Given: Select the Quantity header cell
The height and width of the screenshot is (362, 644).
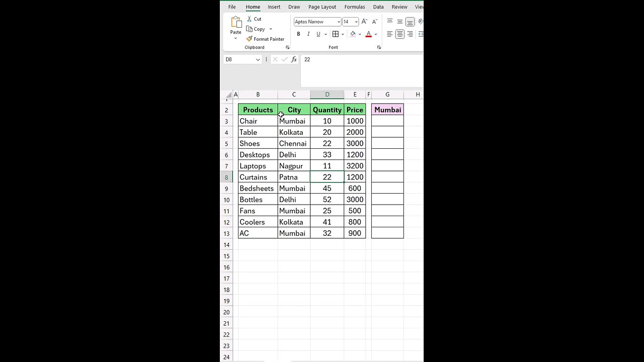Looking at the screenshot, I should (x=327, y=110).
